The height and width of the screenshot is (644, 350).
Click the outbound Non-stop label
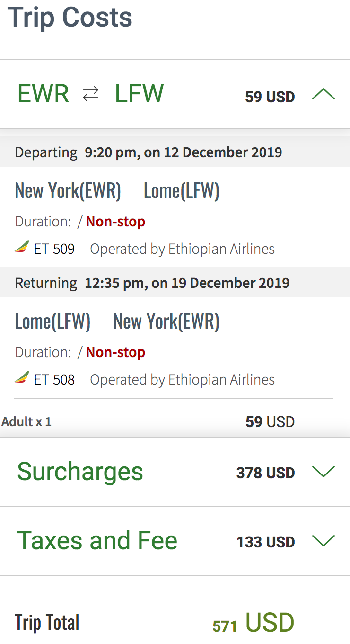(115, 221)
